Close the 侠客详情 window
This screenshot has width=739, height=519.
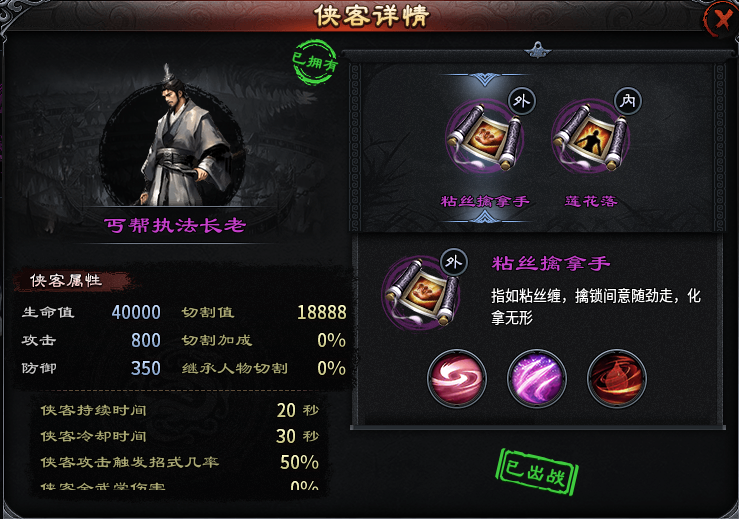[720, 20]
